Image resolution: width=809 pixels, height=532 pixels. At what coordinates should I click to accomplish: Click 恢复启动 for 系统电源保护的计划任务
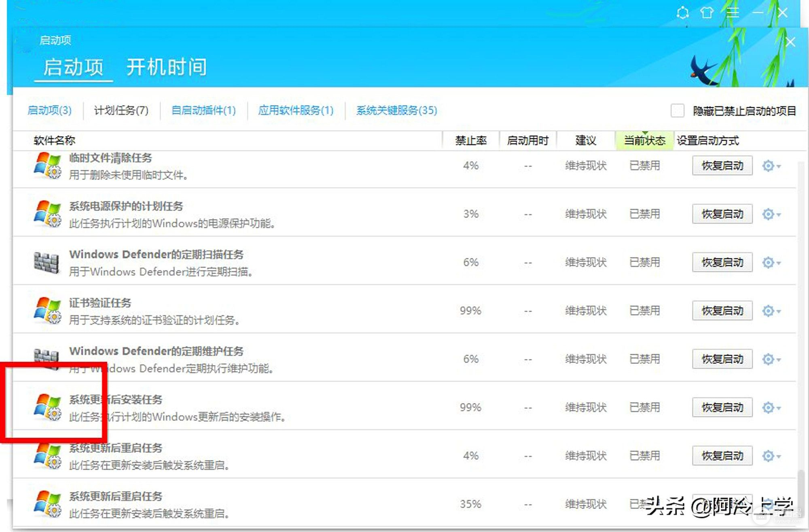[x=722, y=214]
